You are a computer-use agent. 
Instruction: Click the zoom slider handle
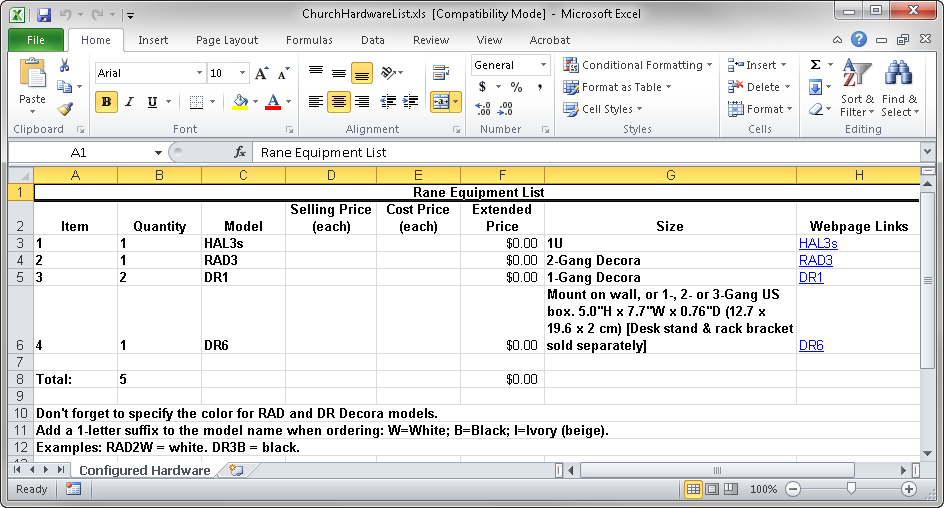[851, 489]
